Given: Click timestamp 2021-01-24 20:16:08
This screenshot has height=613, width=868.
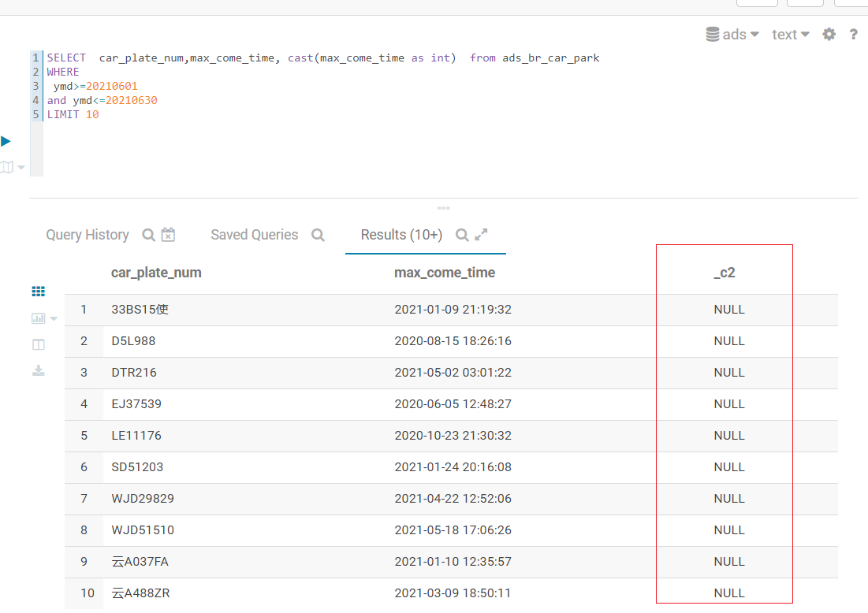Looking at the screenshot, I should [x=453, y=467].
